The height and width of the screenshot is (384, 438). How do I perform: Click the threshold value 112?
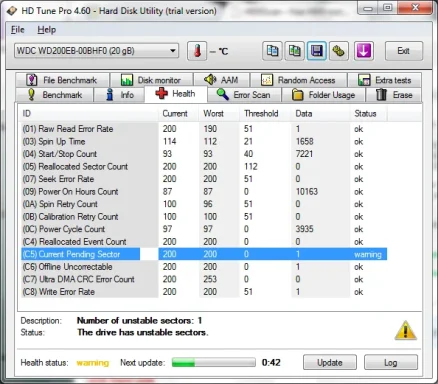coord(251,166)
